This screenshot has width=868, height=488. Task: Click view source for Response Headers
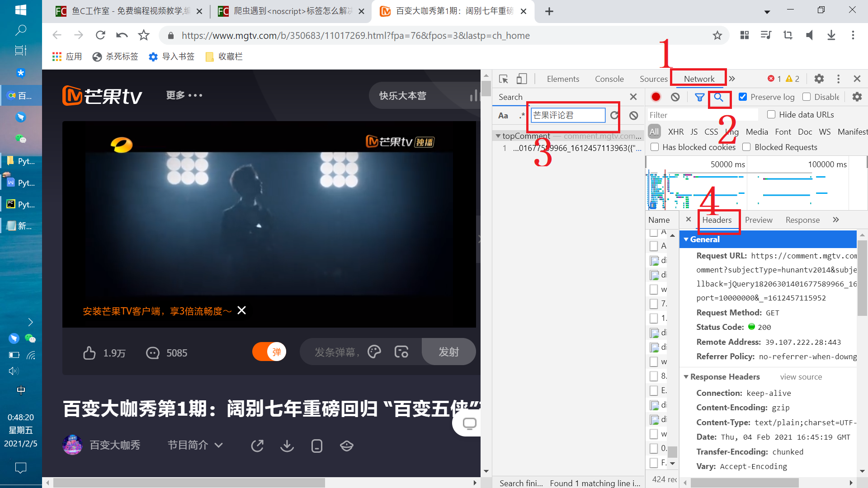tap(801, 377)
